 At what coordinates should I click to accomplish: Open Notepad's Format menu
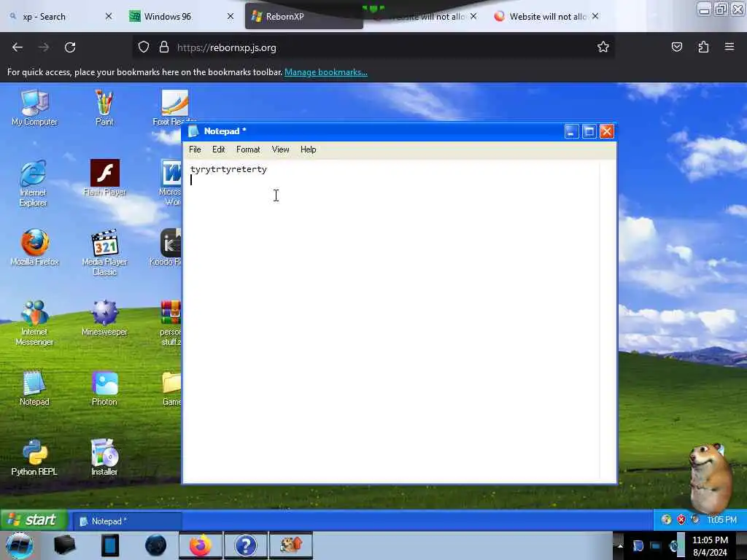tap(248, 149)
